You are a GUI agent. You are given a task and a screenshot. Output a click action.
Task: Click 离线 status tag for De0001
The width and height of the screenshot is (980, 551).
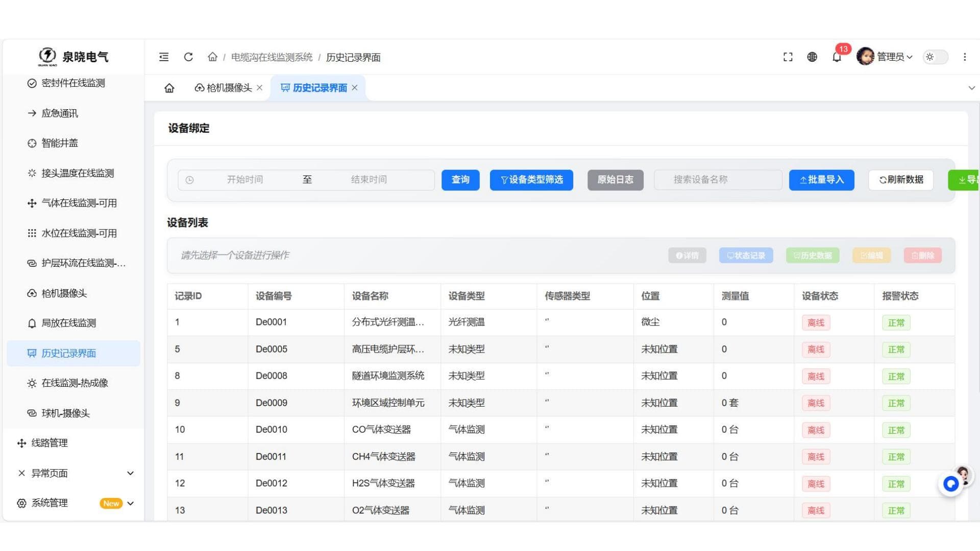[816, 323]
